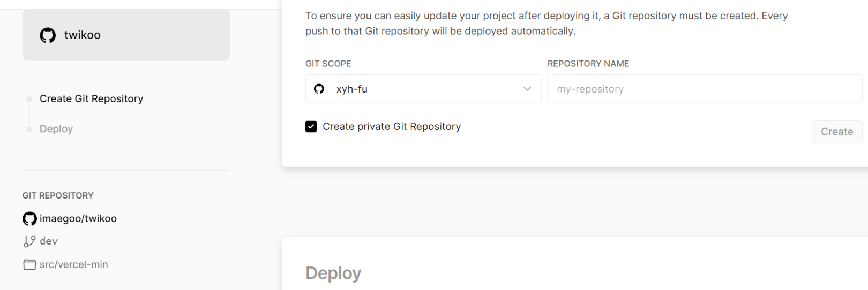Click the chevron arrow in Git Scope selector
The width and height of the screenshot is (868, 290).
click(x=527, y=89)
